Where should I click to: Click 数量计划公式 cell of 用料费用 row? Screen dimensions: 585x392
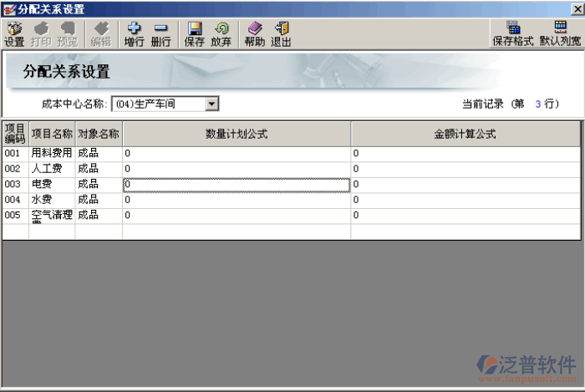coord(237,154)
